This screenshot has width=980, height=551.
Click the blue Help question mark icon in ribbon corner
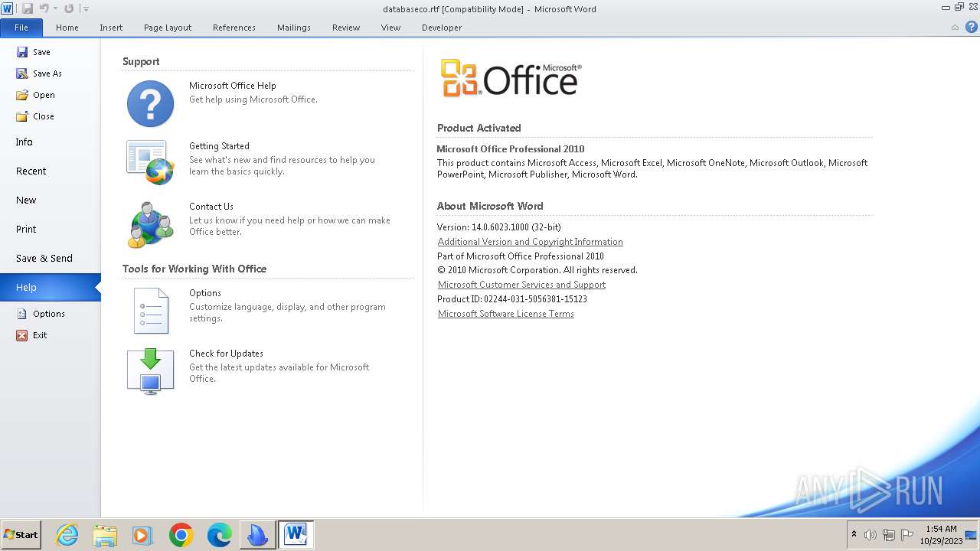pos(971,27)
